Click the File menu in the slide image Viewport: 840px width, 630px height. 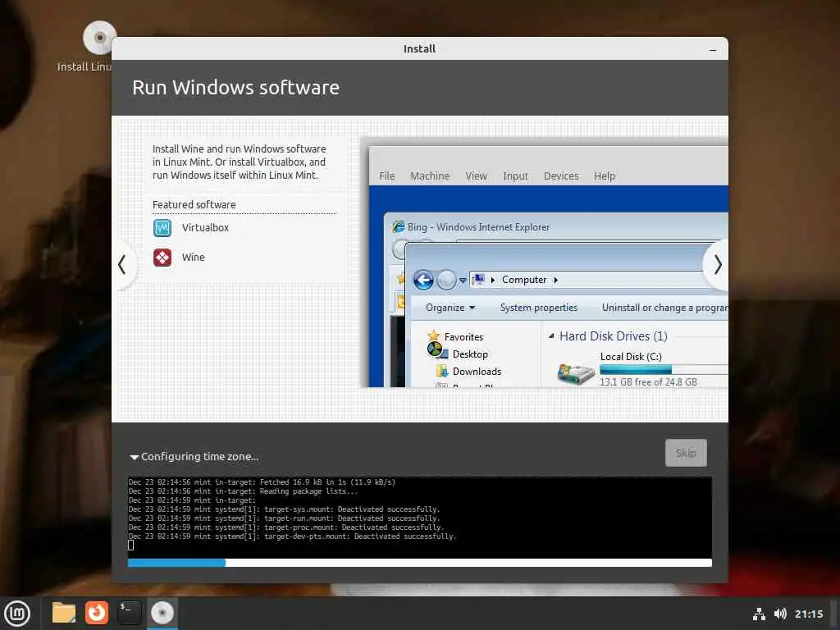coord(387,176)
